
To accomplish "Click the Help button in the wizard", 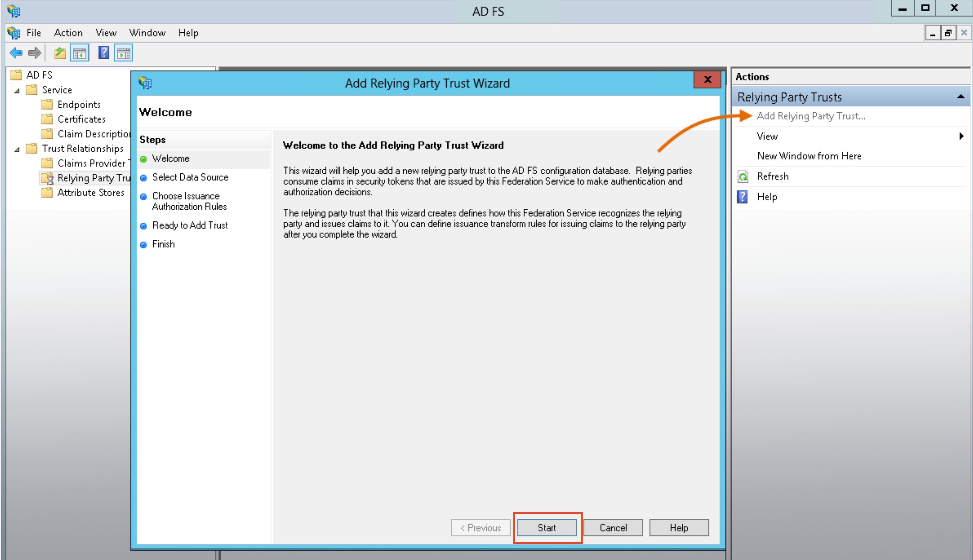I will (x=679, y=528).
